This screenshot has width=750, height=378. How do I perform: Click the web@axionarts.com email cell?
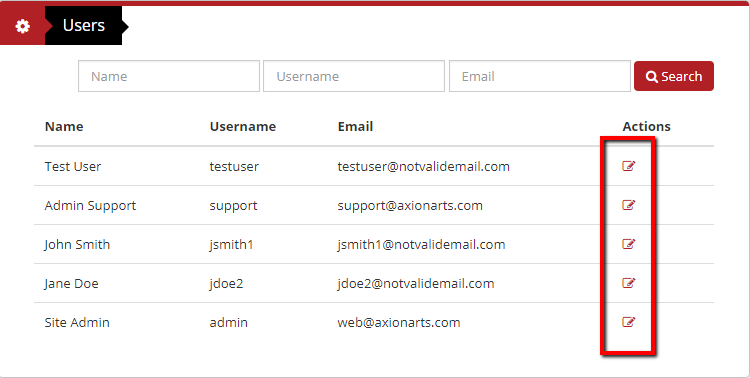pos(398,322)
